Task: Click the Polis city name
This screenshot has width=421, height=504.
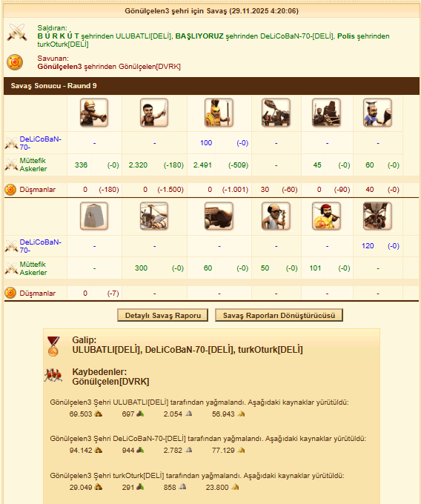Action: (346, 36)
